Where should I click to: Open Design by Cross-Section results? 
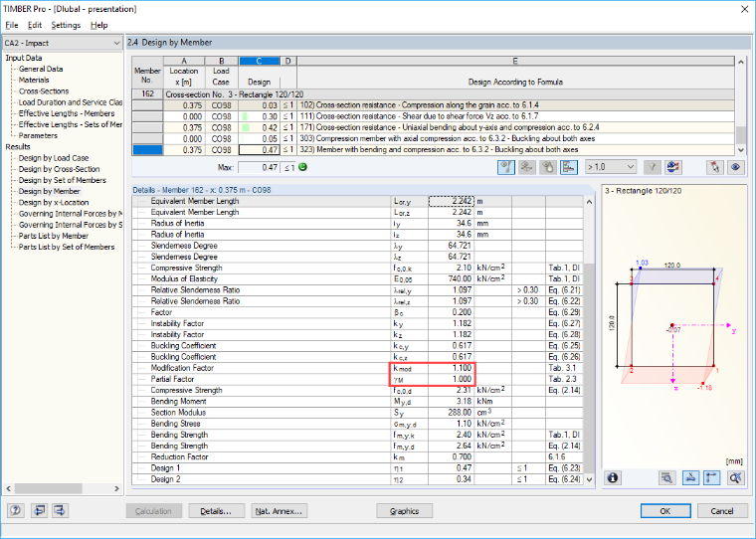point(59,169)
